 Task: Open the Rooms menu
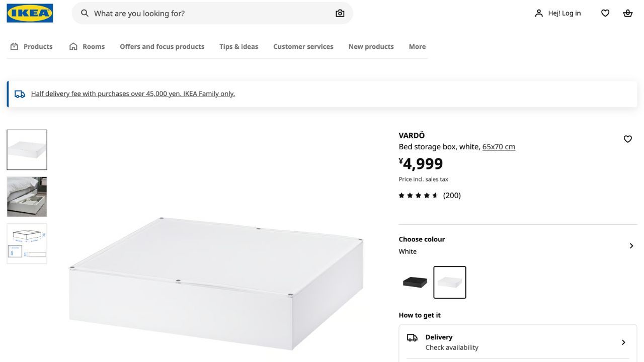pyautogui.click(x=87, y=46)
